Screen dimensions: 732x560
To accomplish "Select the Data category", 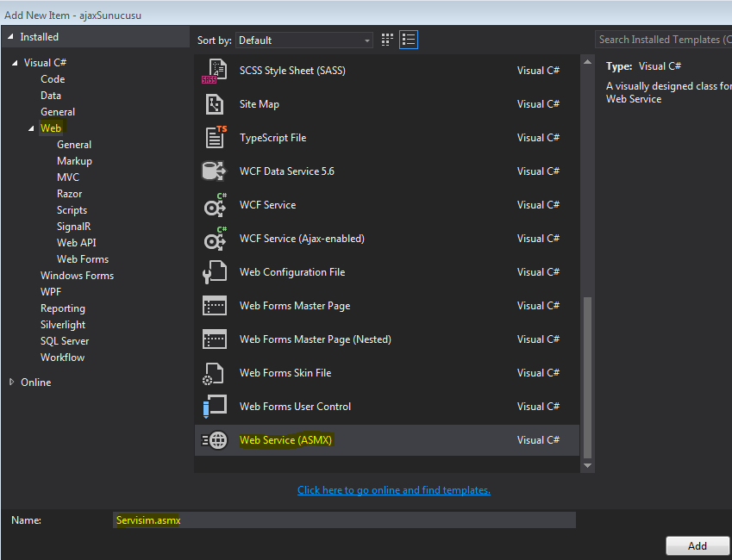I will (x=51, y=96).
